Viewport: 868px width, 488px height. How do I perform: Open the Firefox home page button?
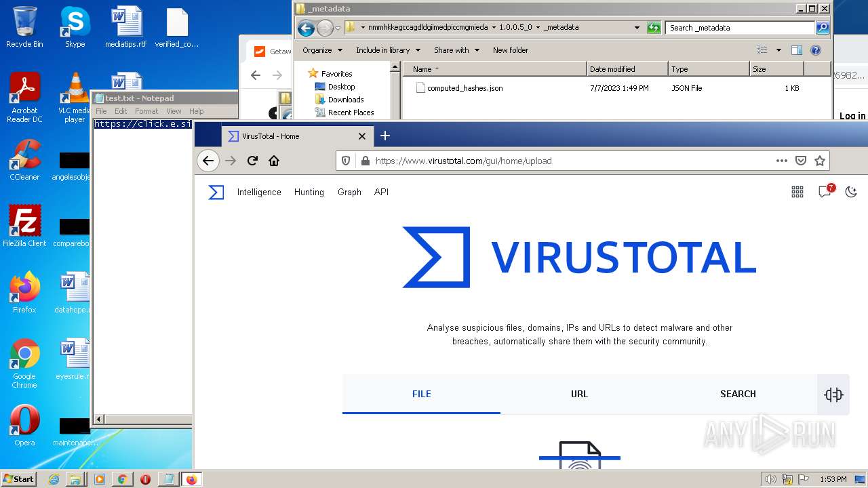[274, 161]
